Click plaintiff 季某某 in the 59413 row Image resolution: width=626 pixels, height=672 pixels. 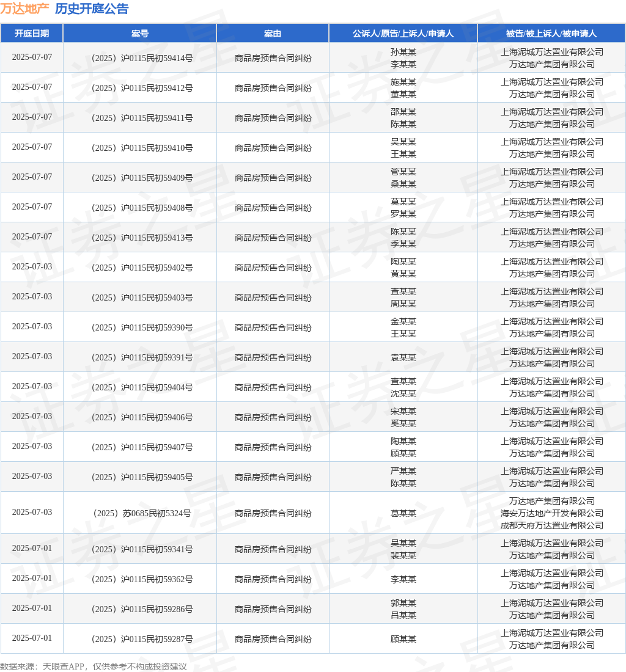click(403, 244)
